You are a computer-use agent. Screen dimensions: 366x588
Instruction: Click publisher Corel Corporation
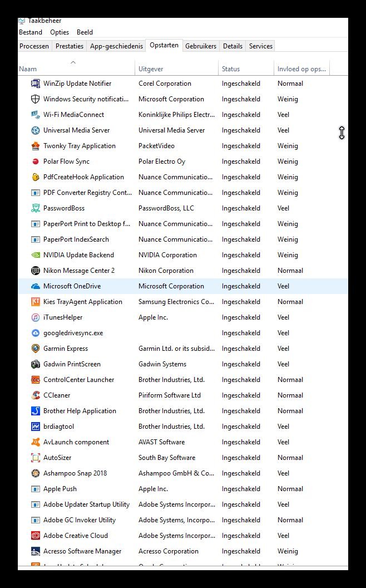165,84
